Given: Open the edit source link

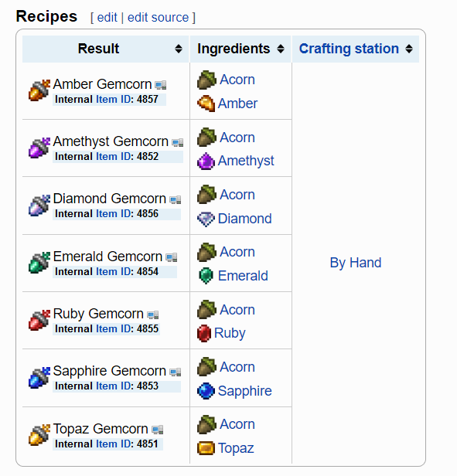Looking at the screenshot, I should [x=158, y=18].
